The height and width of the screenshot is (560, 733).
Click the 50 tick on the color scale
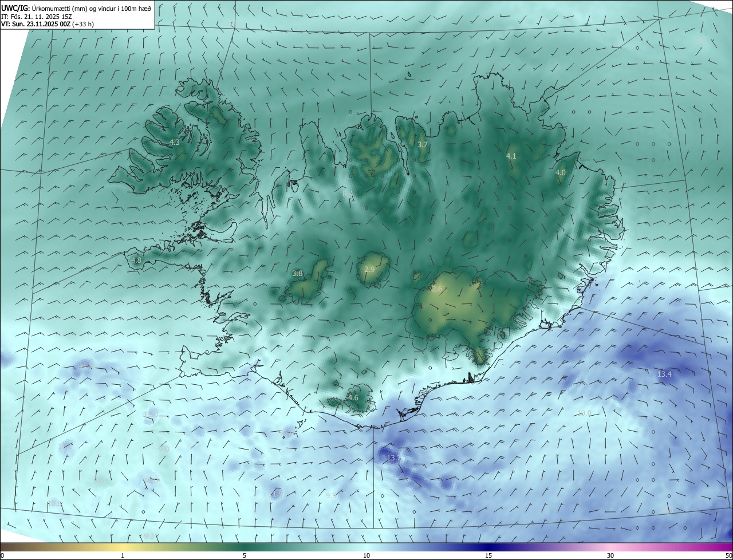tap(728, 555)
